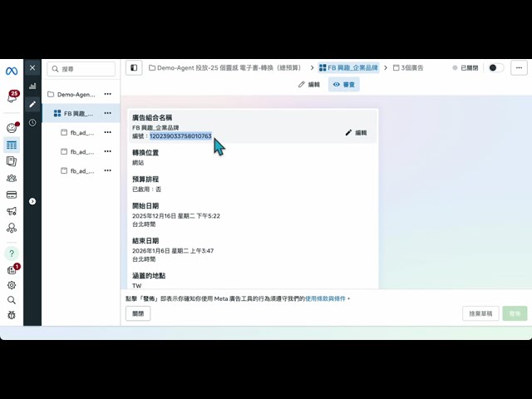Expand dark sidebar with arrow button
Screen dimensions: 532x399
pos(32,201)
